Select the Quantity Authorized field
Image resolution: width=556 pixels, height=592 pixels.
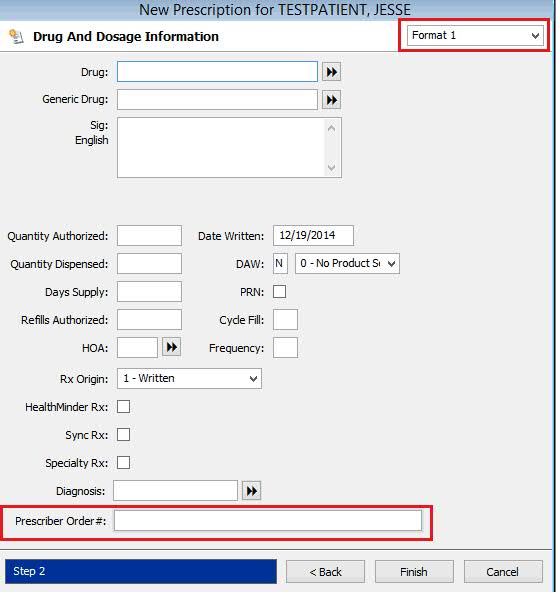[149, 235]
